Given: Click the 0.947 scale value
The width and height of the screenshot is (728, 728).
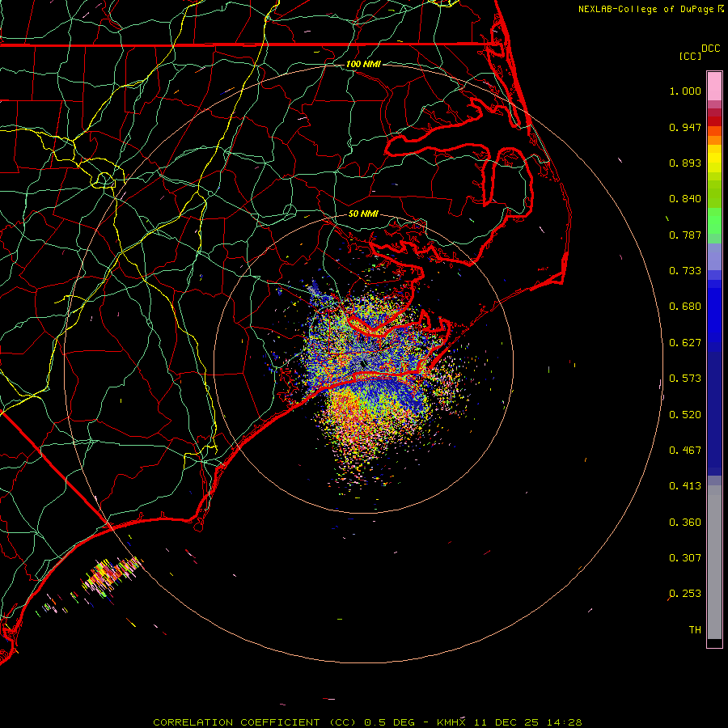Looking at the screenshot, I should tap(685, 127).
